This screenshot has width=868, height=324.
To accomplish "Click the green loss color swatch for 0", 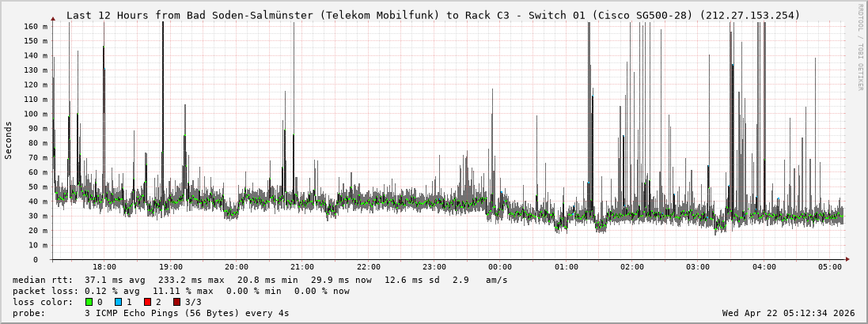I will point(89,302).
